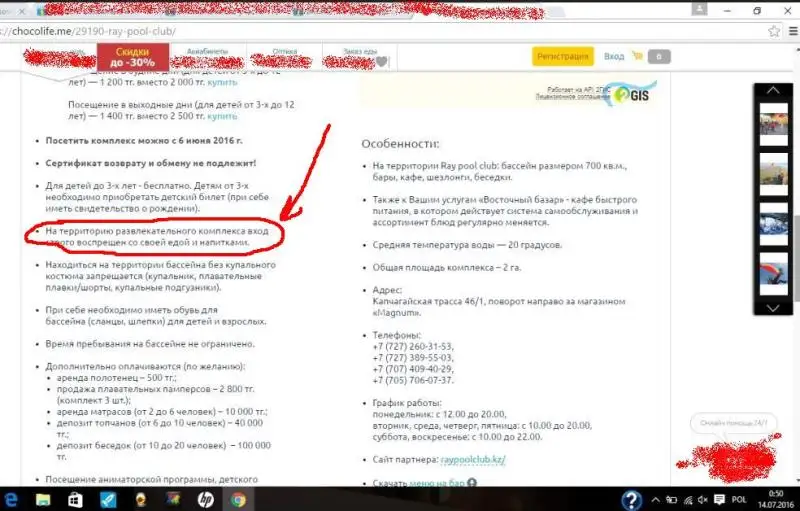Open the first gallery thumbnail
800x511 pixels.
[x=773, y=124]
